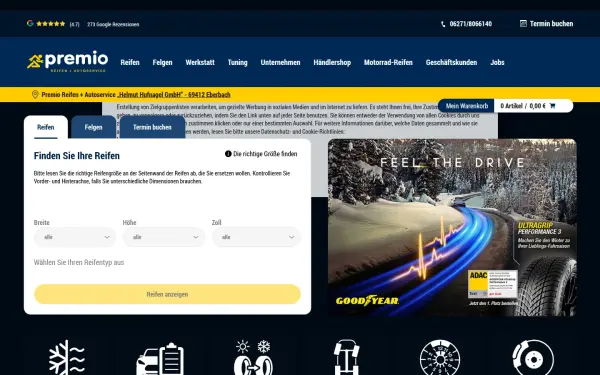
Task: Click the location pin icon
Action: [x=35, y=94]
